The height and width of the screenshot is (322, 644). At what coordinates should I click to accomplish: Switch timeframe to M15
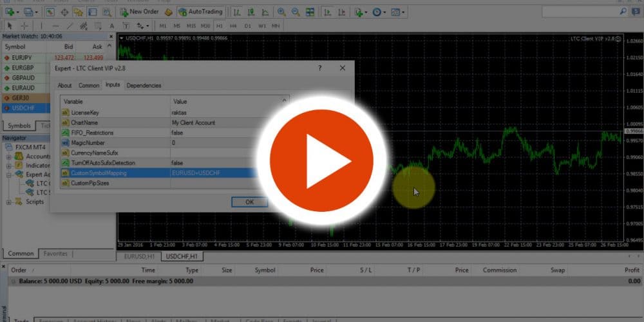point(191,26)
